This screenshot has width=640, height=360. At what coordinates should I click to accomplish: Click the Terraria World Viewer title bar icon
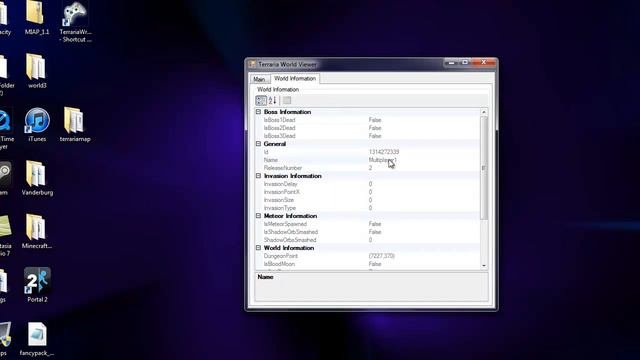(252, 64)
